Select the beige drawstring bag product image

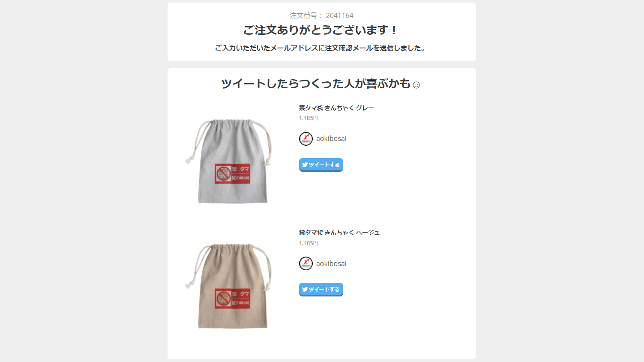pyautogui.click(x=229, y=286)
